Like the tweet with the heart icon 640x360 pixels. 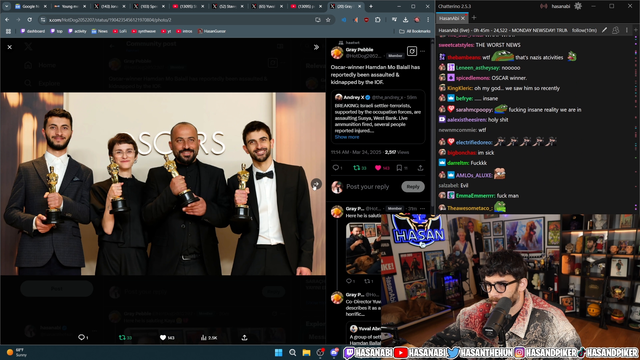pos(378,168)
